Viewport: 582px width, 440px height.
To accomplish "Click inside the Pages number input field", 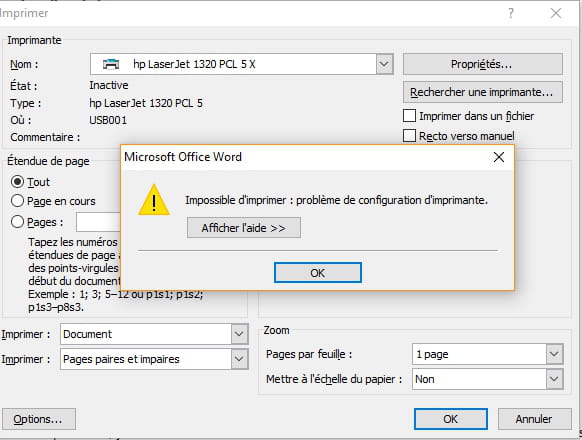I will [99, 222].
